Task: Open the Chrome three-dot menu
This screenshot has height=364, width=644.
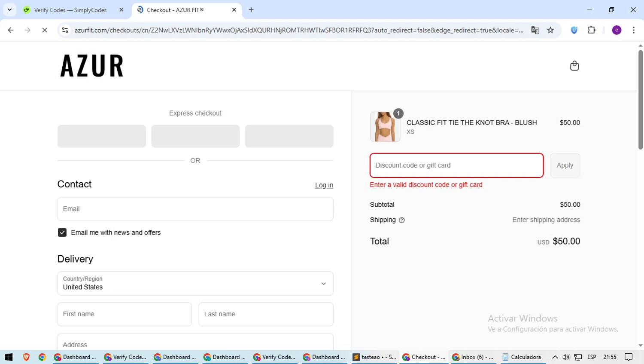Action: pos(634,30)
